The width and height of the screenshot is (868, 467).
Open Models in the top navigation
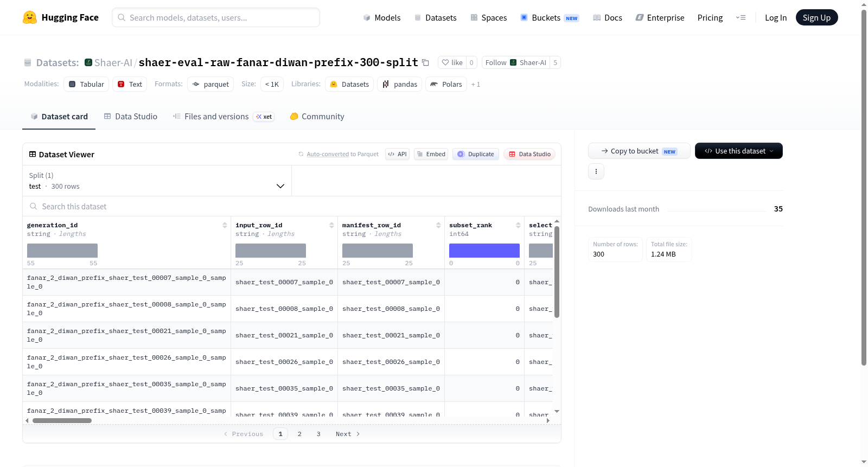[382, 17]
